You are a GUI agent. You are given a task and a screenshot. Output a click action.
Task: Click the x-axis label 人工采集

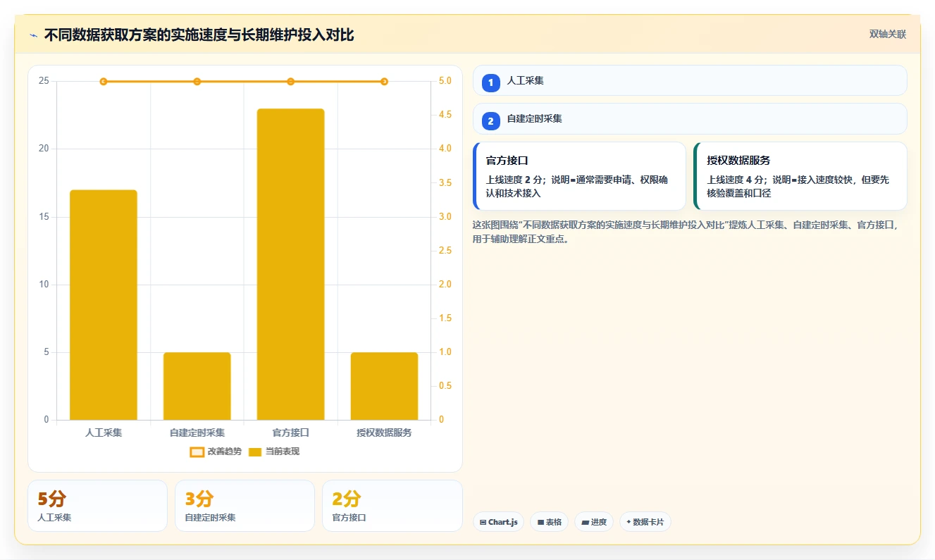tap(104, 433)
